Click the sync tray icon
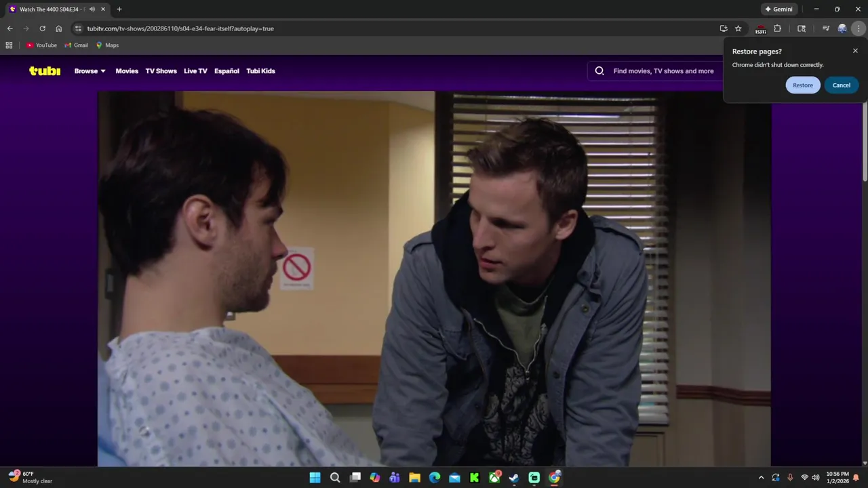 pyautogui.click(x=776, y=478)
